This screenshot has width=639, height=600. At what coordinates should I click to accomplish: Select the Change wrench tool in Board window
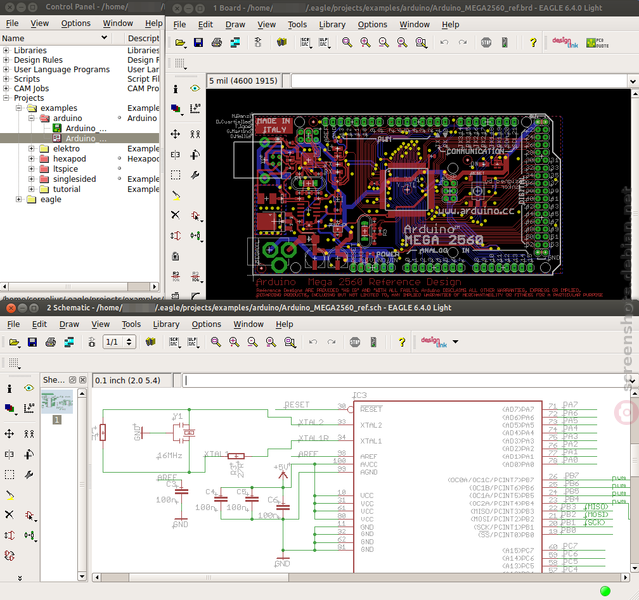pyautogui.click(x=195, y=175)
